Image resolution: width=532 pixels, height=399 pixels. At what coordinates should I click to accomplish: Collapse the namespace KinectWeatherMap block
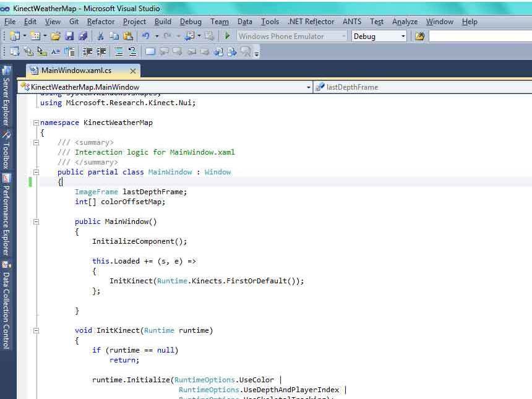(36, 122)
